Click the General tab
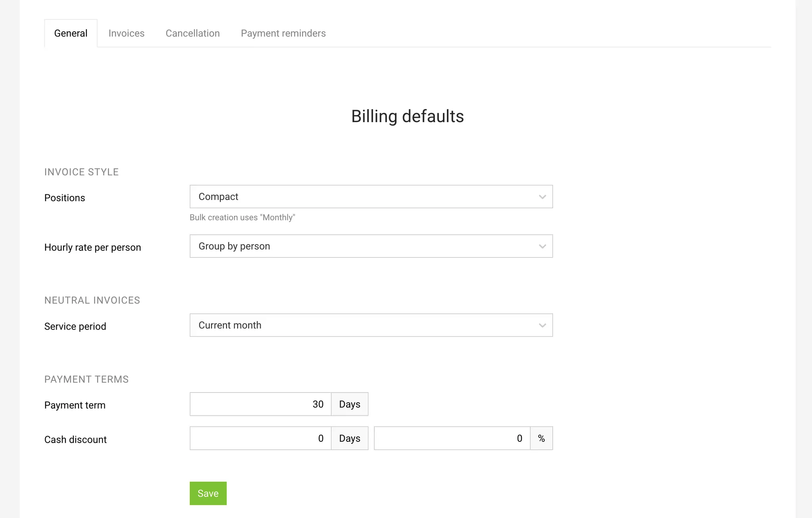The image size is (812, 518). coord(71,33)
